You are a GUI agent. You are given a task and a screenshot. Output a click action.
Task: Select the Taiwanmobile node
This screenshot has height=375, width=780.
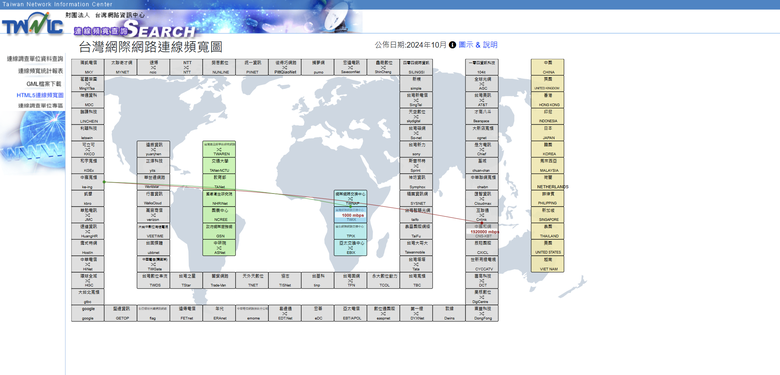pyautogui.click(x=416, y=248)
